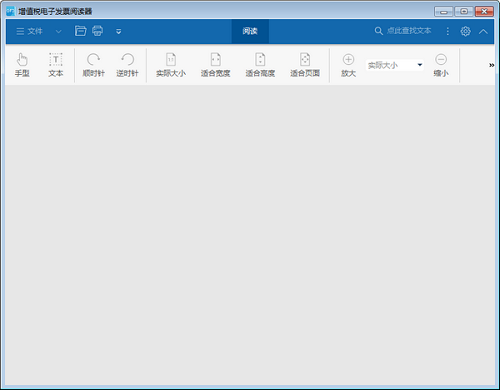Zoom out with 缩小 button

[x=441, y=65]
